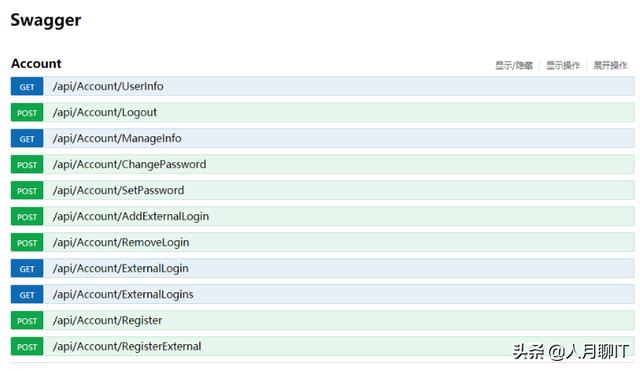Expand the /api/Account/Register operation
640x371 pixels.
(108, 321)
